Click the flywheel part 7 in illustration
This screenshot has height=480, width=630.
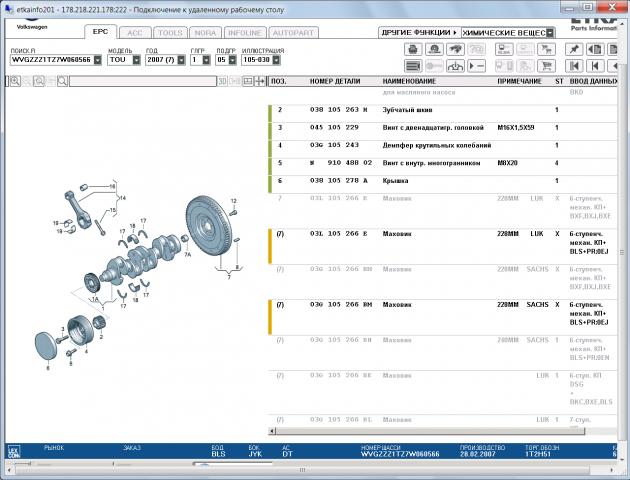click(x=208, y=226)
